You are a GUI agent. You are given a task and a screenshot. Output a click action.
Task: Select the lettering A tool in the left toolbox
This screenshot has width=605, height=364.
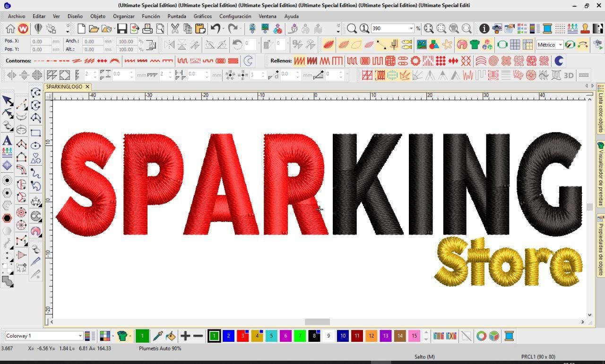pyautogui.click(x=7, y=141)
